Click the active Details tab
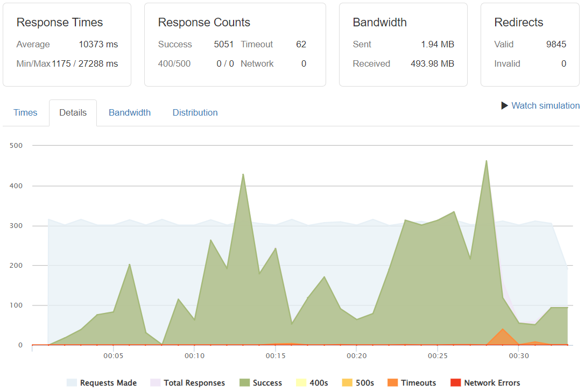585x392 pixels. (73, 112)
